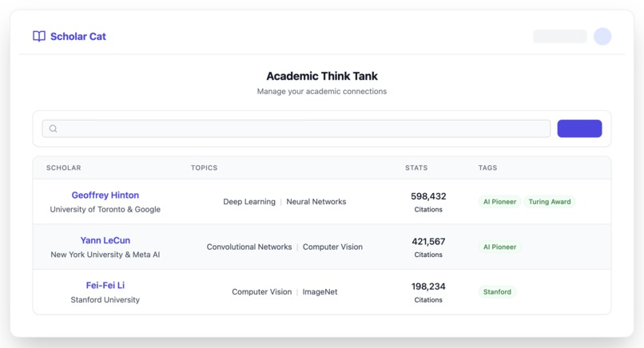The height and width of the screenshot is (348, 644).
Task: Click University of Toronto & Google affiliation
Action: (x=105, y=209)
